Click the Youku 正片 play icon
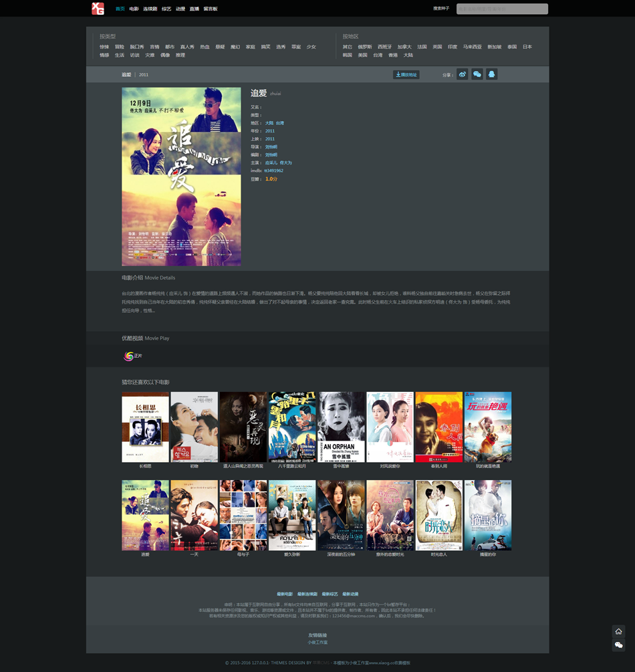 [x=128, y=356]
